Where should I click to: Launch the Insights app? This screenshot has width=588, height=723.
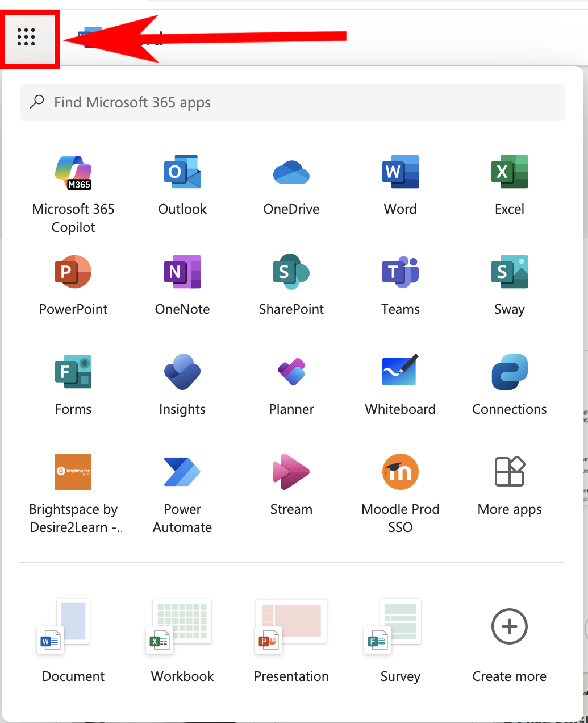pyautogui.click(x=182, y=385)
